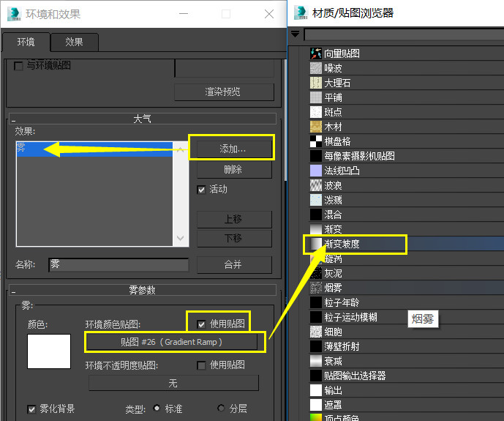Click the 噪波 map thumbnail icon
Image resolution: width=504 pixels, height=421 pixels.
coord(316,68)
